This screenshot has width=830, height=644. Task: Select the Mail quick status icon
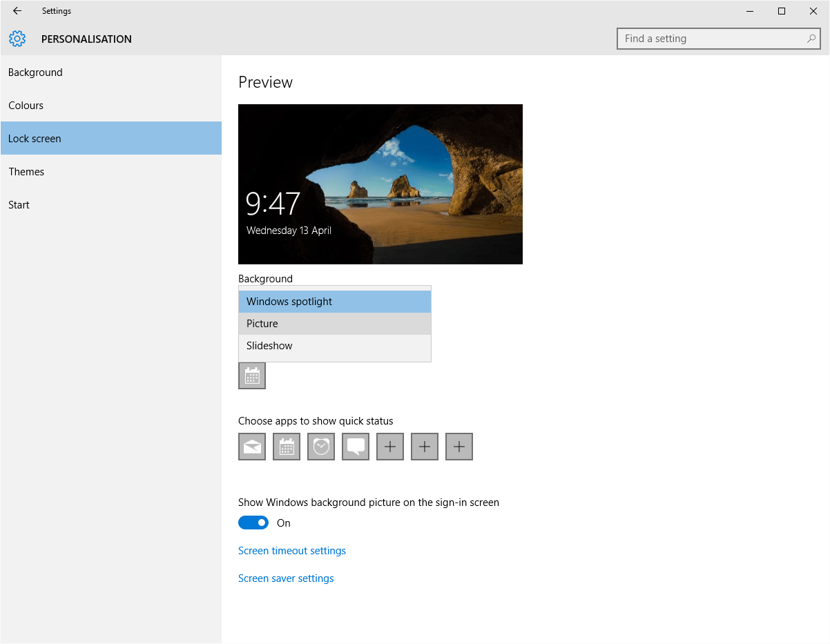point(252,447)
